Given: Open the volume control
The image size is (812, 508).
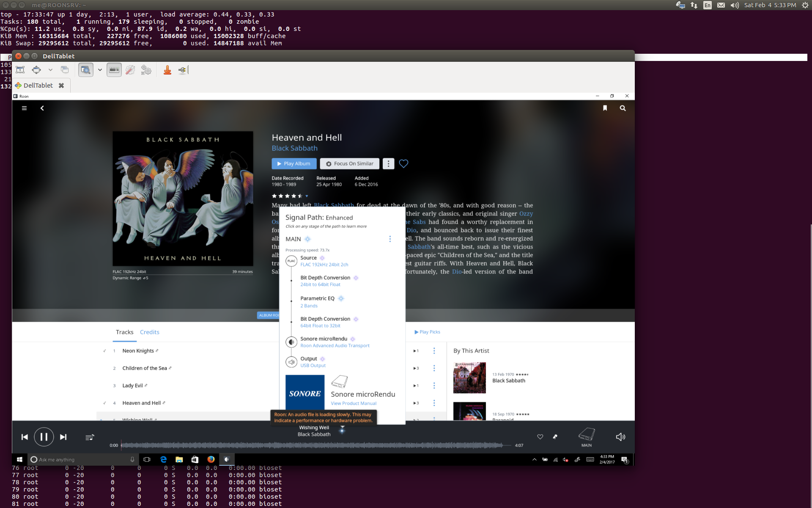Looking at the screenshot, I should tap(620, 437).
